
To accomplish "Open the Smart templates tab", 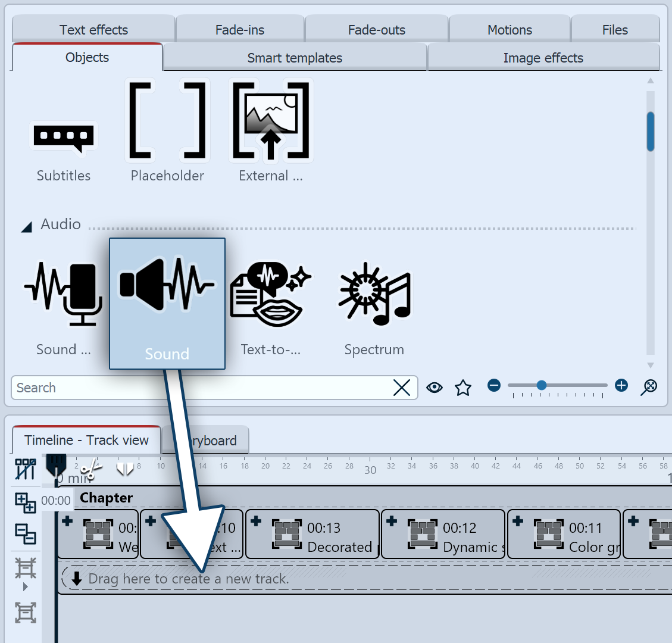I will [295, 58].
